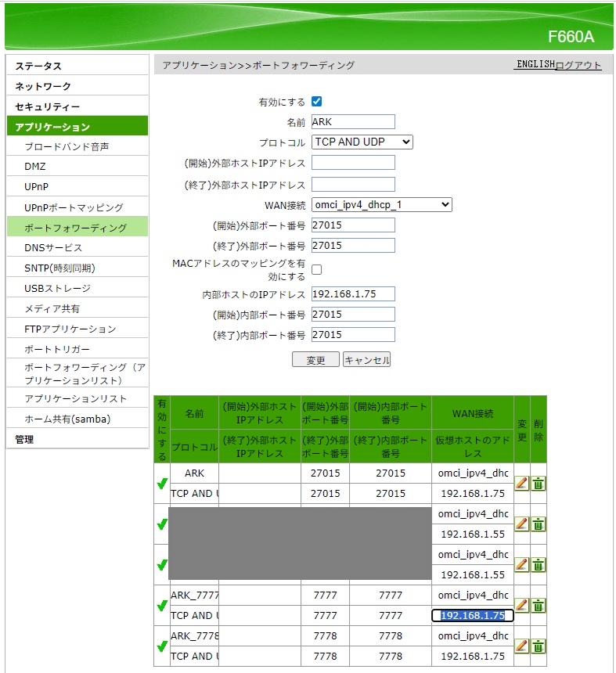Click the ログアウト link
616x673 pixels.
(x=578, y=65)
